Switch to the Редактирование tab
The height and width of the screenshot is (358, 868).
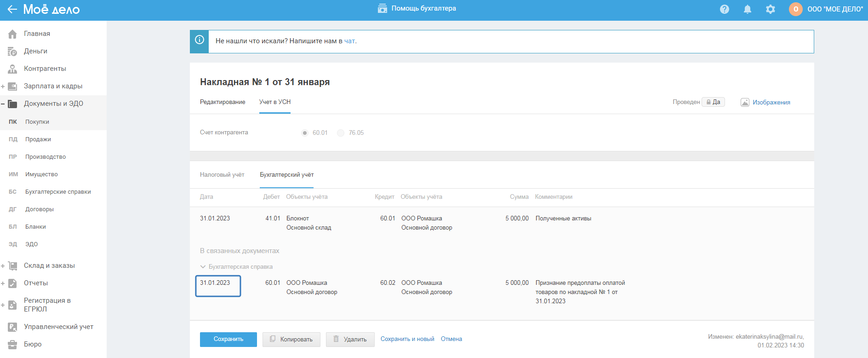click(223, 102)
